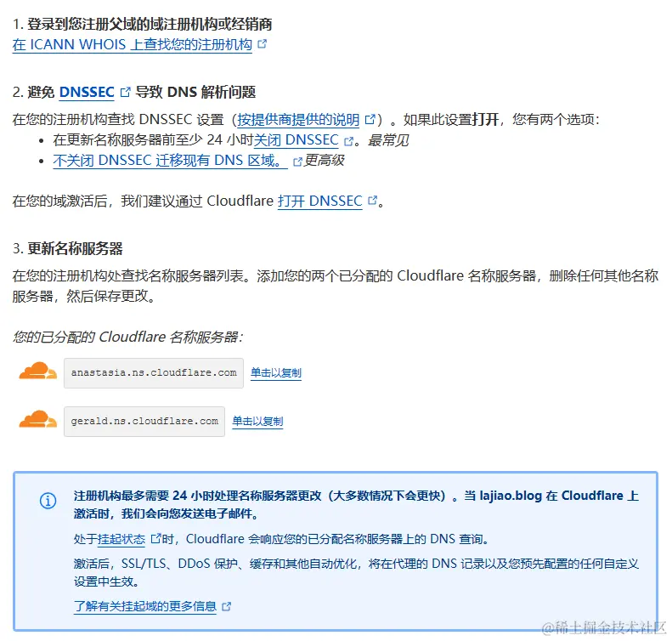Copy gerald nameserver via 单击以复制
The height and width of the screenshot is (641, 672).
pyautogui.click(x=257, y=422)
